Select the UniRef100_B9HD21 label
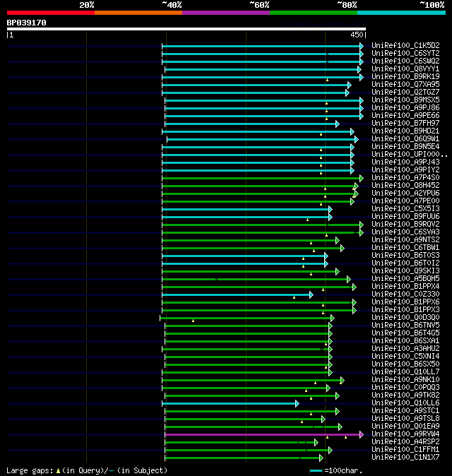The image size is (452, 476). click(405, 131)
